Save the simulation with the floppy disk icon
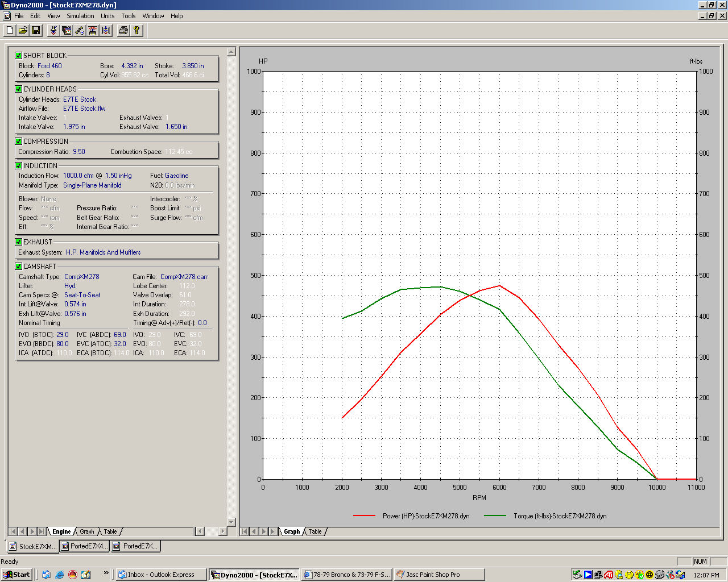 pyautogui.click(x=36, y=30)
